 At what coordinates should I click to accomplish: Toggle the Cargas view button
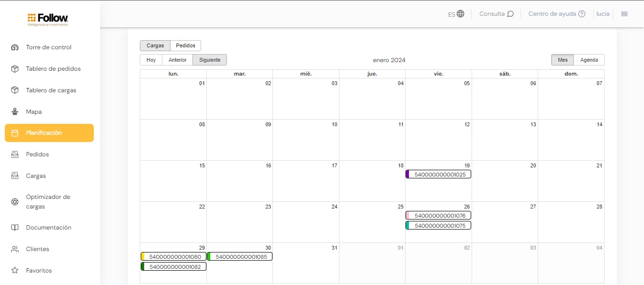[155, 45]
